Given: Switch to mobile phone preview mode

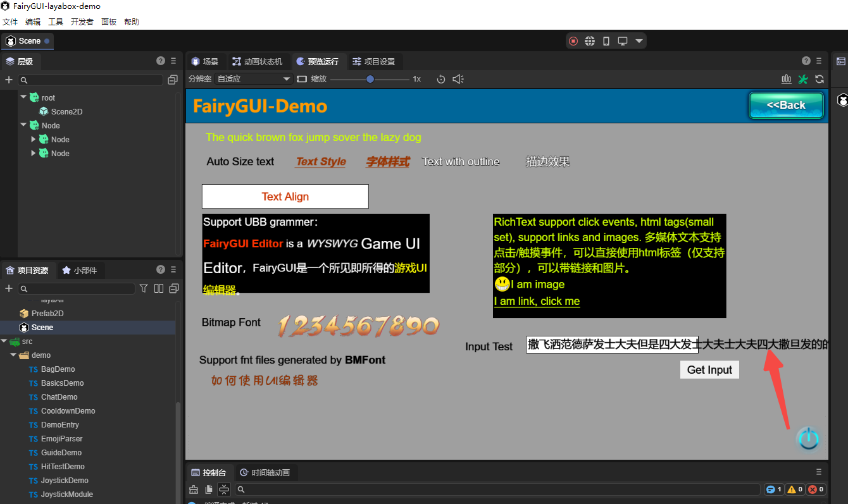Looking at the screenshot, I should pos(606,41).
